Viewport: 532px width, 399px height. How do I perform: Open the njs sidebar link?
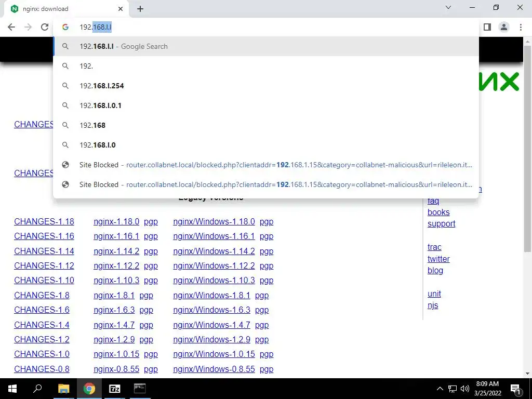click(x=433, y=305)
